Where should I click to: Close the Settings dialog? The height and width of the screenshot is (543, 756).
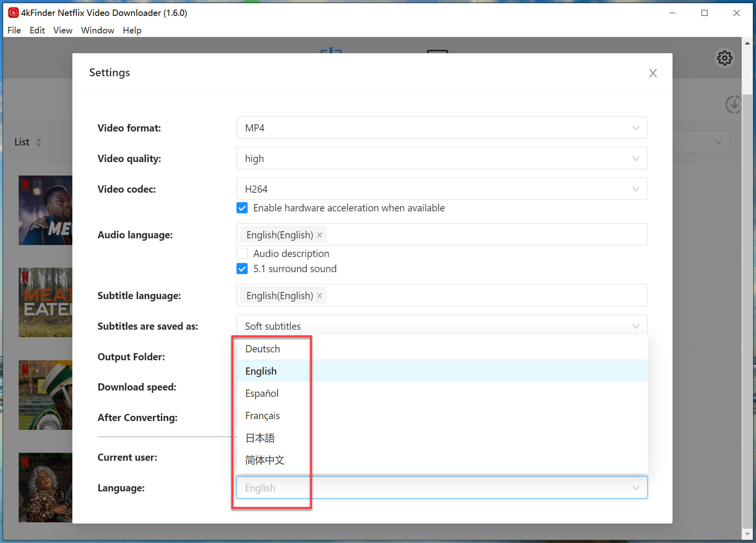pos(653,73)
